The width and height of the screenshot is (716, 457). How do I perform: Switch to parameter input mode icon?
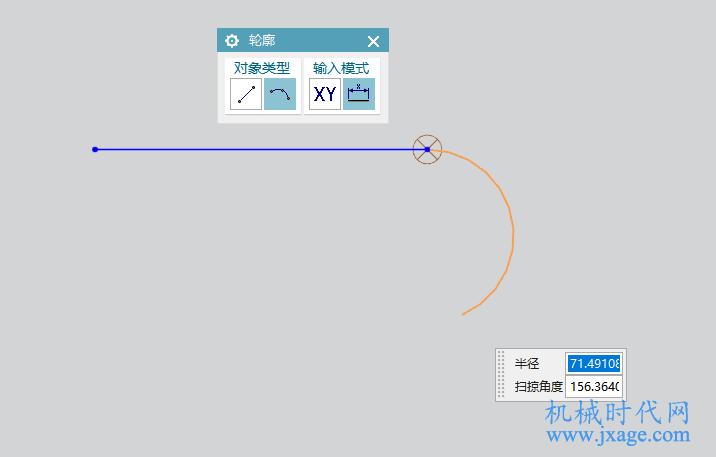(x=359, y=94)
